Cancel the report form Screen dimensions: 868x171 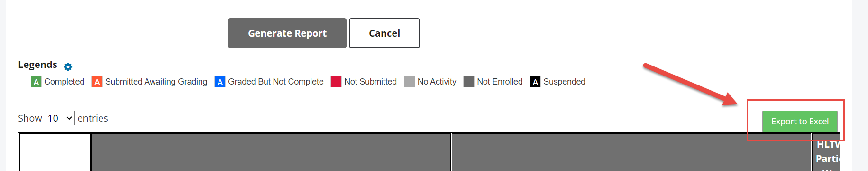[x=384, y=33]
